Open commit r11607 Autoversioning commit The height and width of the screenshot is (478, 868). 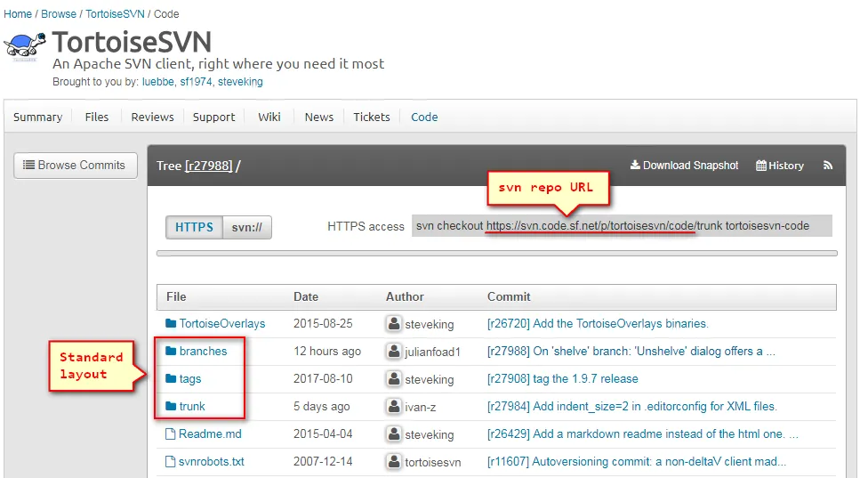[x=637, y=461]
